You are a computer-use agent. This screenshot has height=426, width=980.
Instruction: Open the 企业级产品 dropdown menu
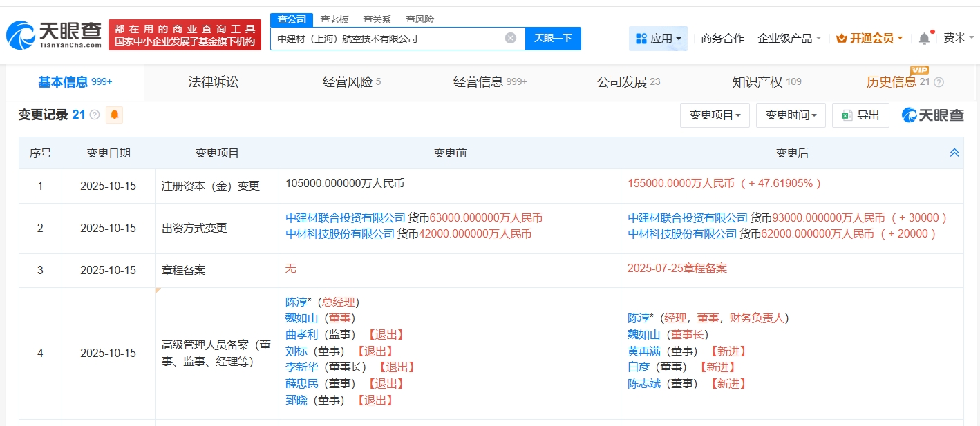(789, 39)
